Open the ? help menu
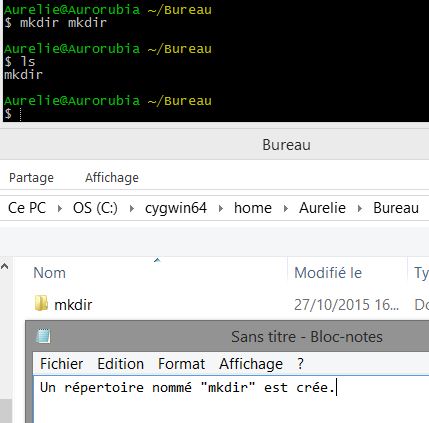 (300, 364)
